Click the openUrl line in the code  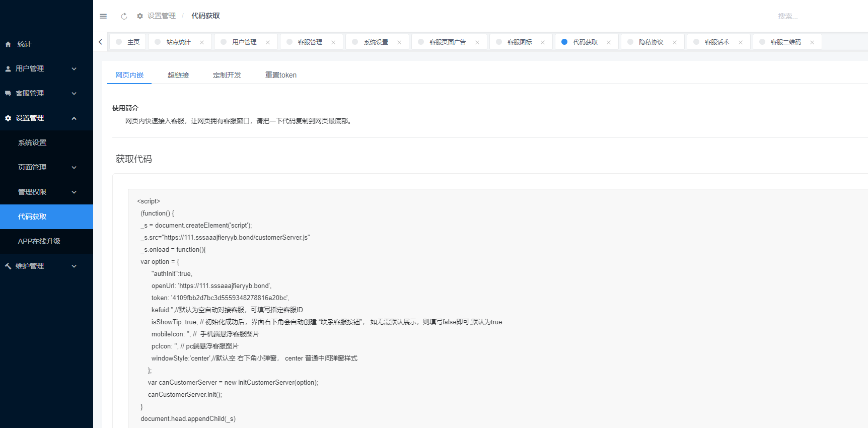pyautogui.click(x=211, y=286)
